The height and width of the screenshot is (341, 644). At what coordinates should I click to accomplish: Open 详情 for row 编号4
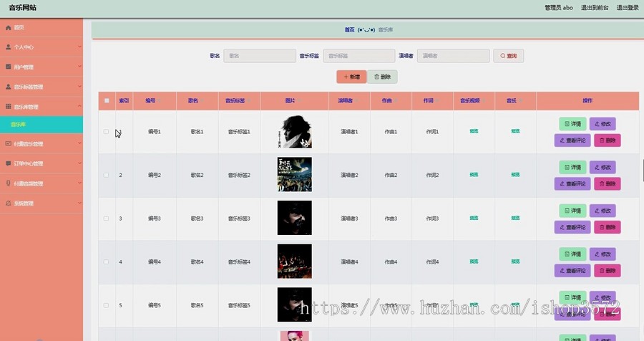point(572,254)
